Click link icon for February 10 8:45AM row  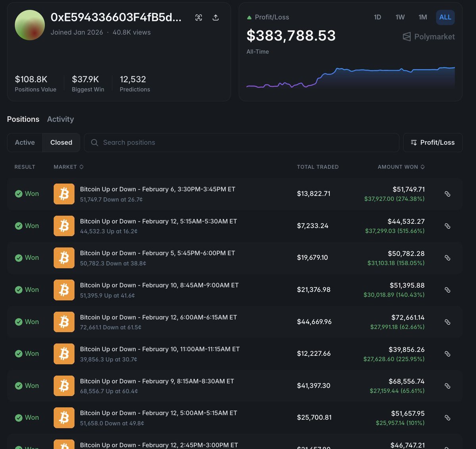[x=447, y=290]
